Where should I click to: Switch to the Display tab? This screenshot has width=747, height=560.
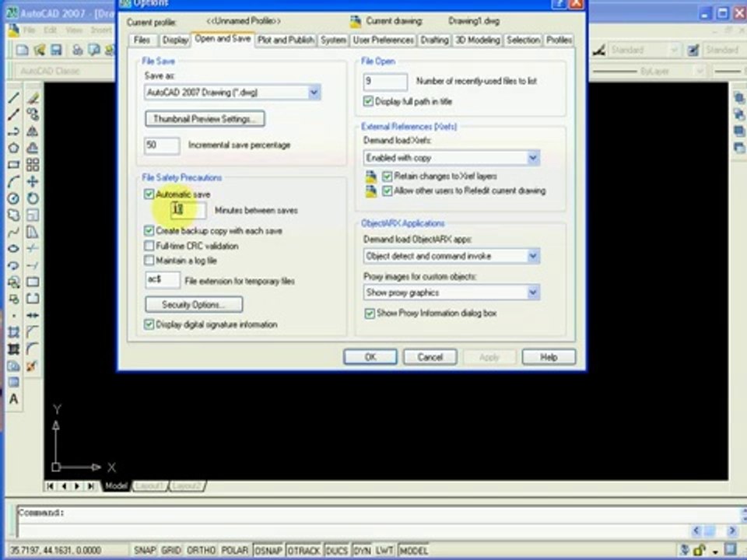click(175, 40)
